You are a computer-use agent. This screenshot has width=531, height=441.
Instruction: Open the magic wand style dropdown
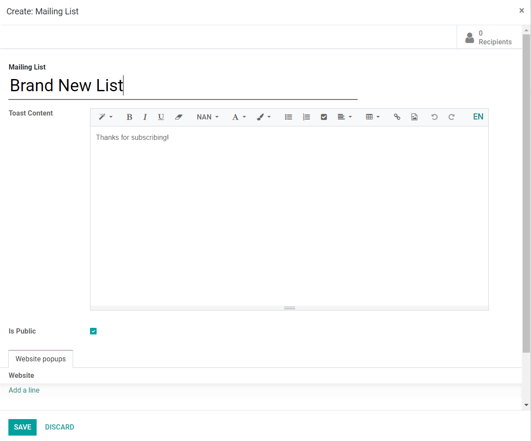[x=105, y=117]
